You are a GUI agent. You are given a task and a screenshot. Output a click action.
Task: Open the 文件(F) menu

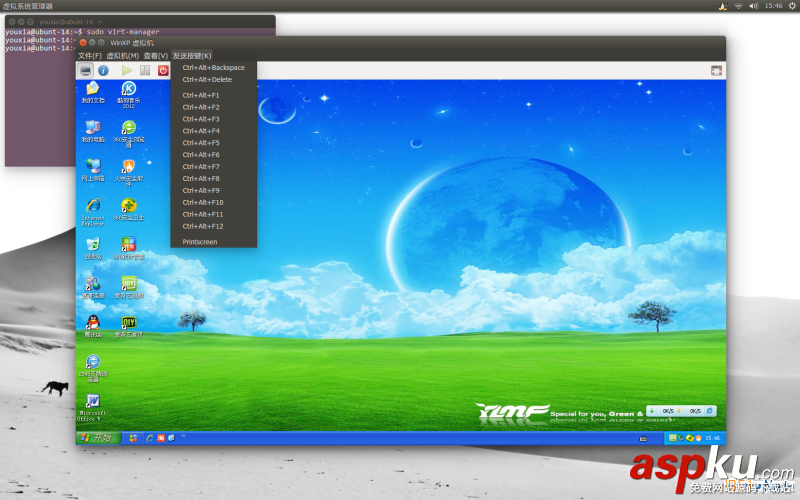coord(90,56)
